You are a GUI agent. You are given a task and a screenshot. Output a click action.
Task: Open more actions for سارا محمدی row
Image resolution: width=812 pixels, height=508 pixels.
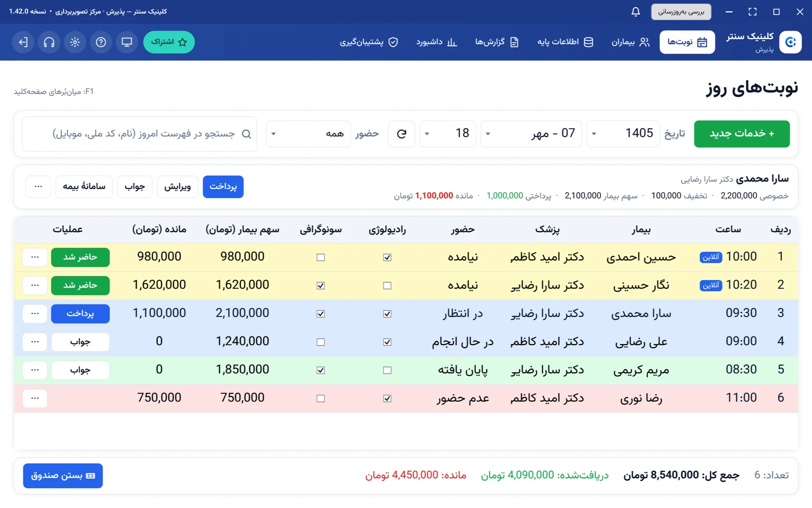35,313
